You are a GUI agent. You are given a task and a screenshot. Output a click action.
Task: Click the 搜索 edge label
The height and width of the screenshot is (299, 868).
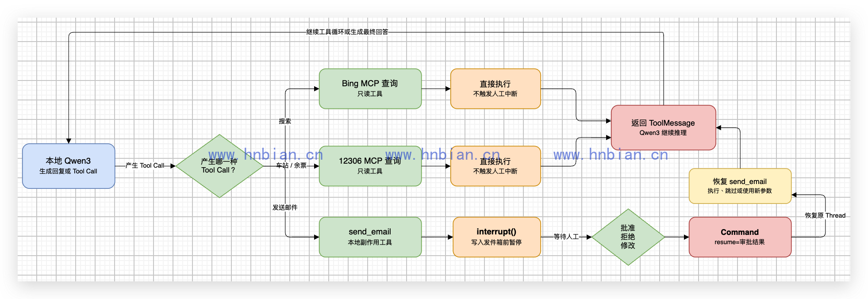pyautogui.click(x=285, y=121)
